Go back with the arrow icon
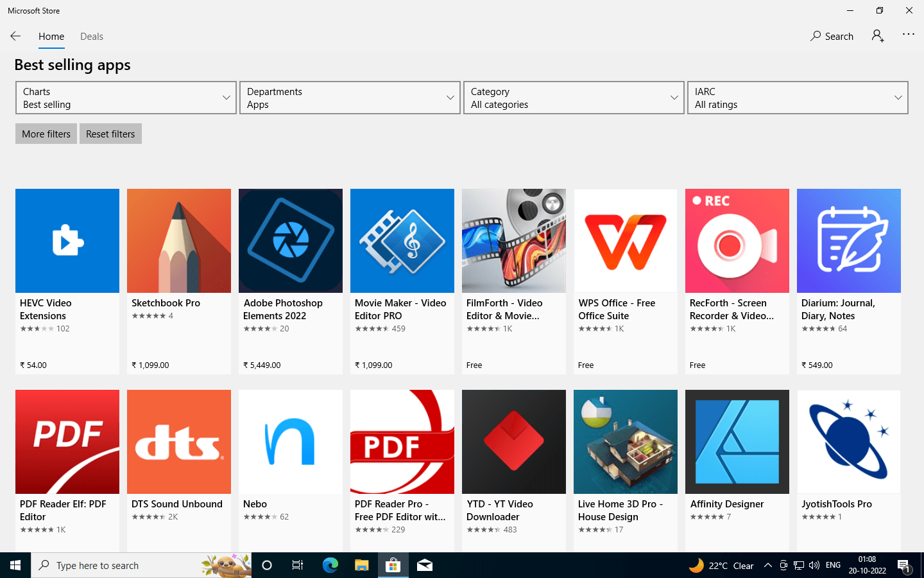 [15, 36]
